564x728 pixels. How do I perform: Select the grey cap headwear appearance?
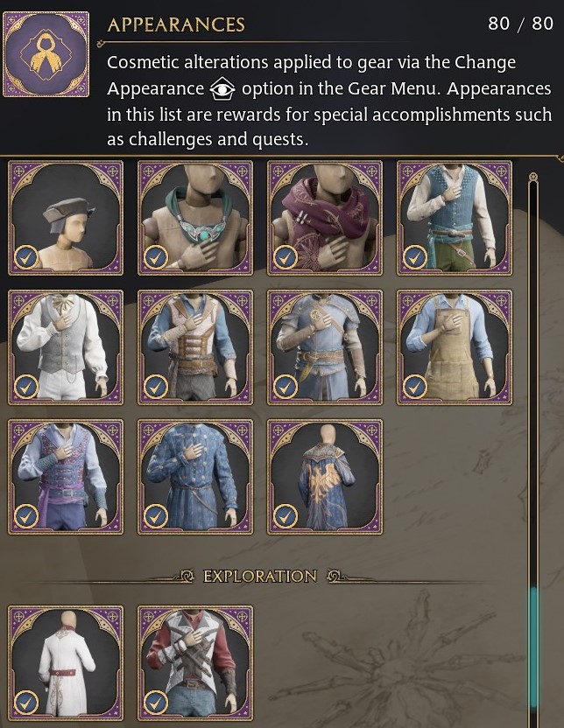click(66, 218)
